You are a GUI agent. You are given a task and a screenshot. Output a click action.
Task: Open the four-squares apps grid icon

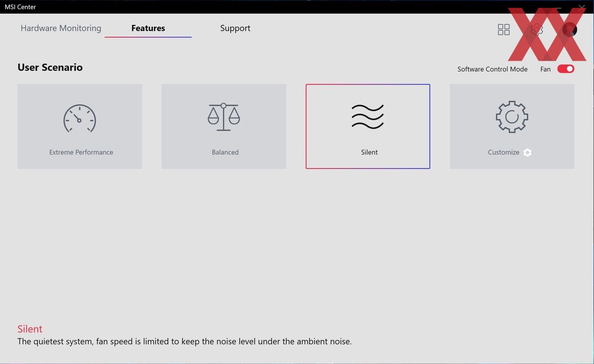coord(504,29)
